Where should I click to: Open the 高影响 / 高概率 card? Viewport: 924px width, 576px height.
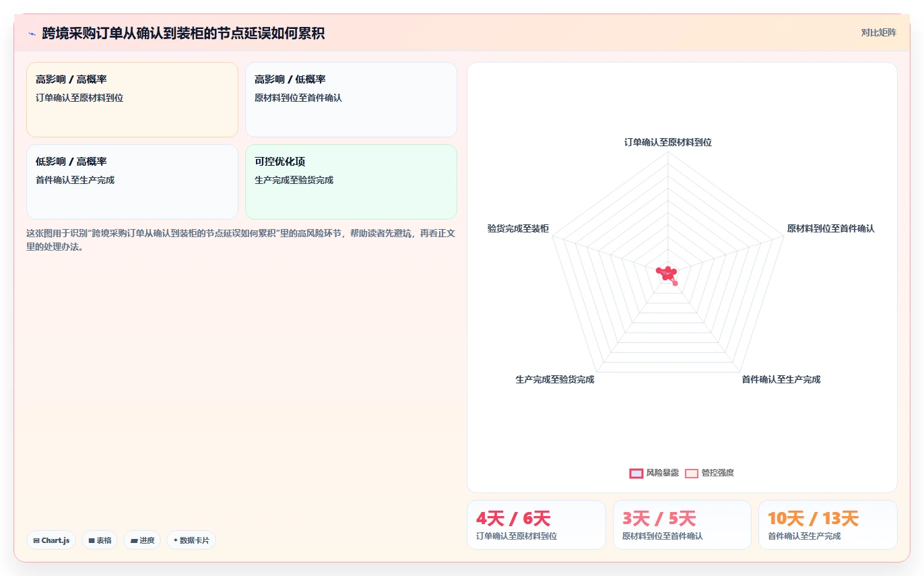(x=132, y=100)
